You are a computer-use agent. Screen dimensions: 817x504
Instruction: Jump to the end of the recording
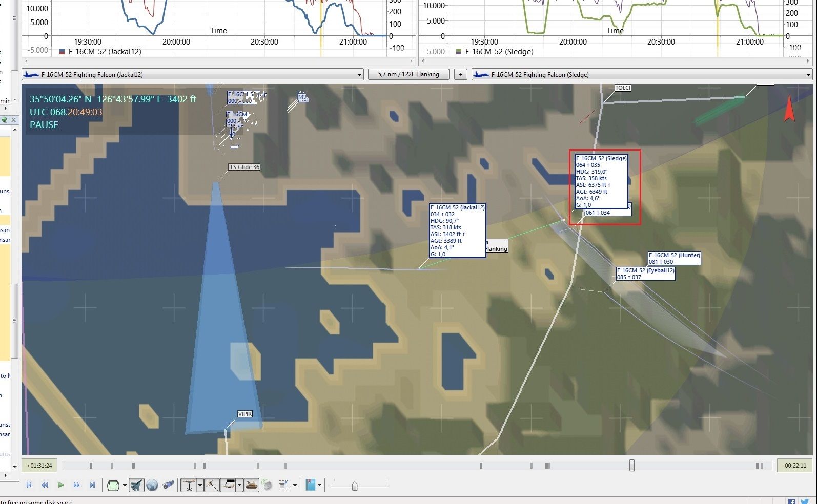[92, 485]
